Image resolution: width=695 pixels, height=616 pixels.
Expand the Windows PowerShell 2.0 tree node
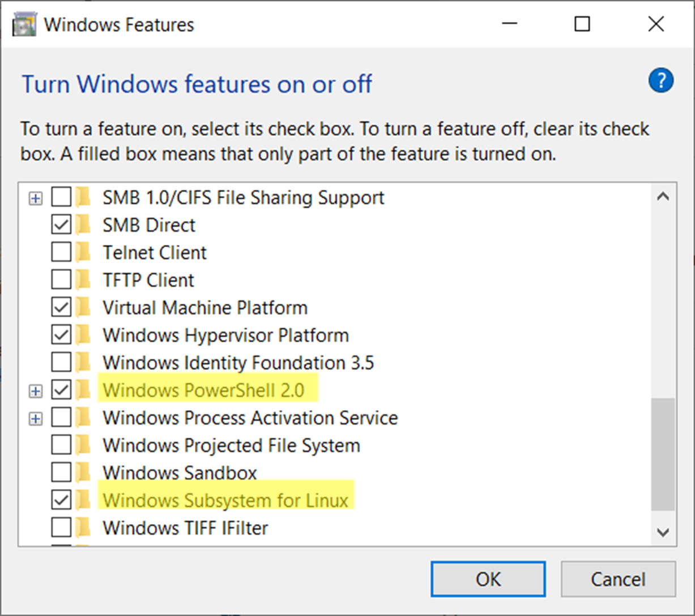pos(36,391)
